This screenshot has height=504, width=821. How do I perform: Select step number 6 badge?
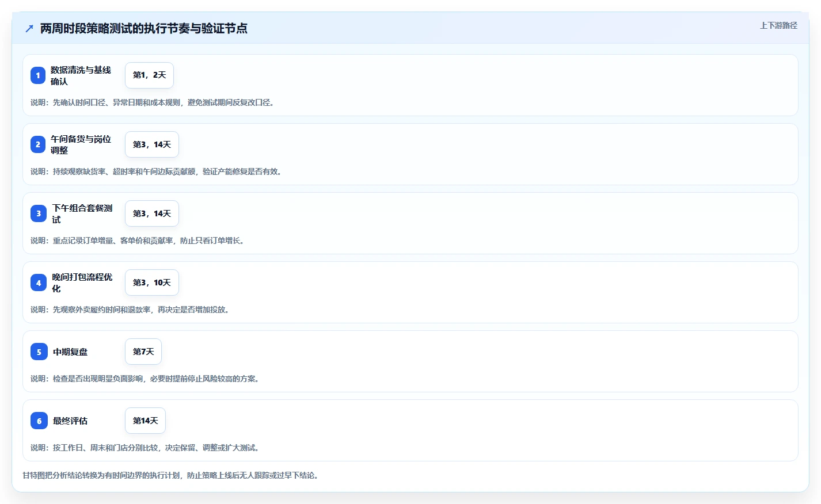click(x=39, y=421)
